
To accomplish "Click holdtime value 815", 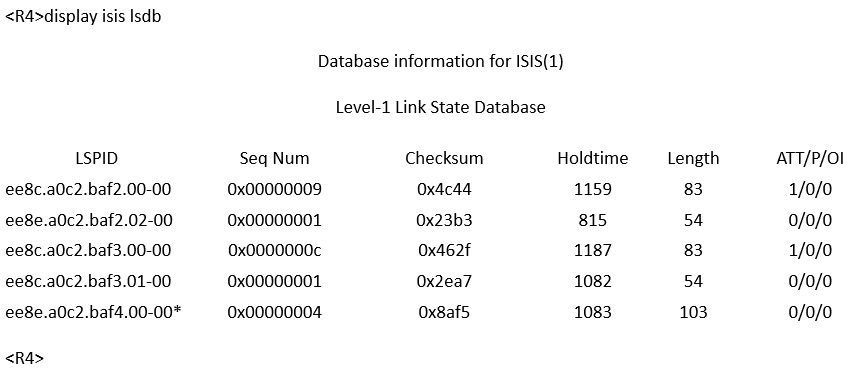I will click(593, 220).
